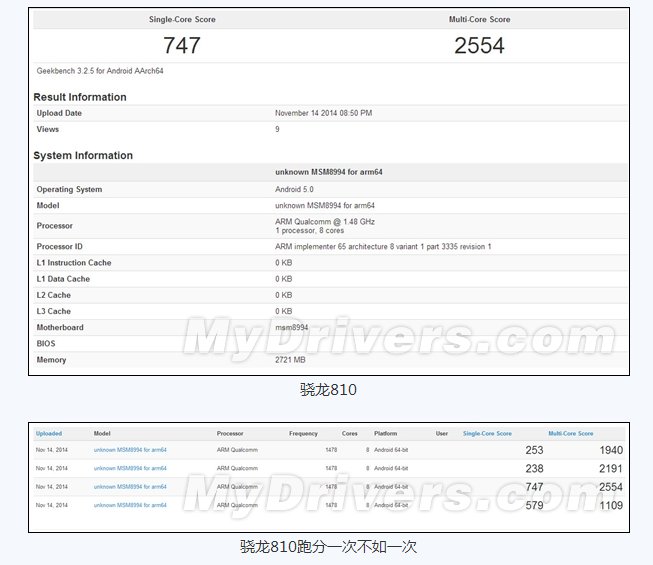Select the '1 processor, 8 cores' text
Viewport: 653px width, 565px height.
[x=309, y=230]
